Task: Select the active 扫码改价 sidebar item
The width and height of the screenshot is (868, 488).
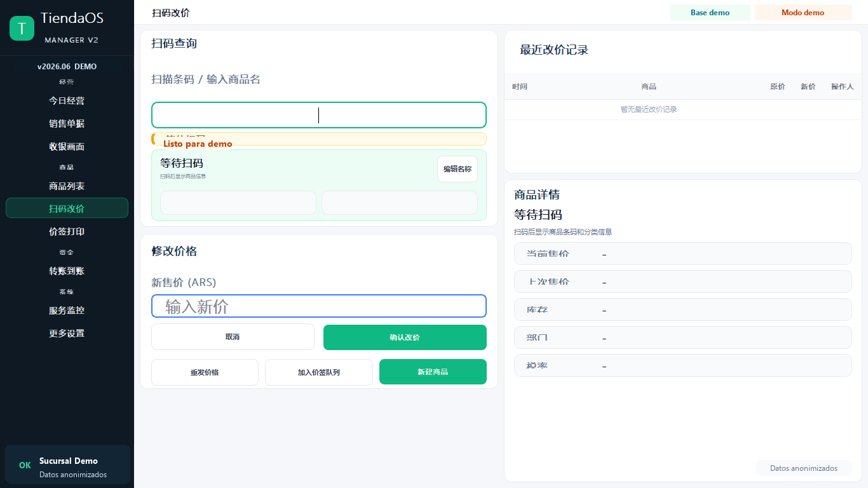Action: point(67,208)
